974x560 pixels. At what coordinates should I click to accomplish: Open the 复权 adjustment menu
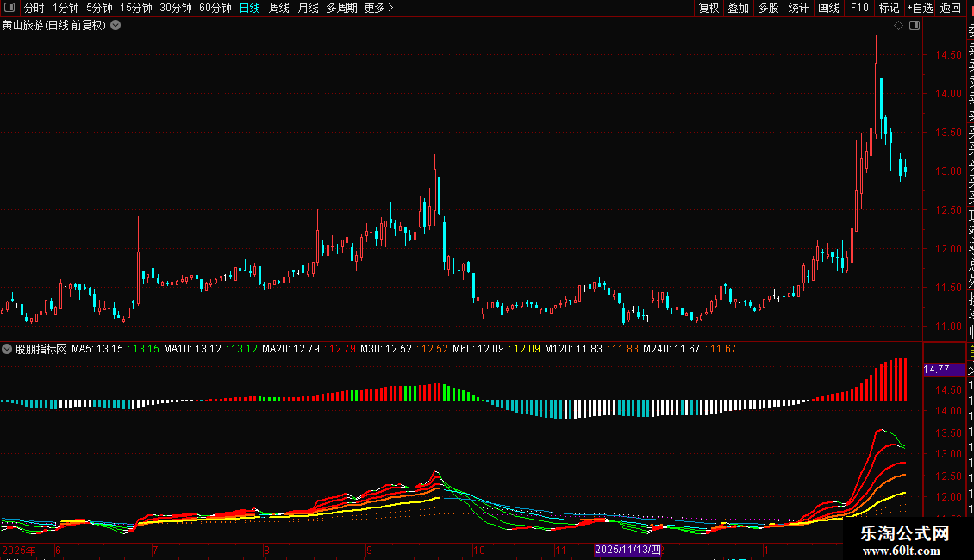tap(709, 8)
